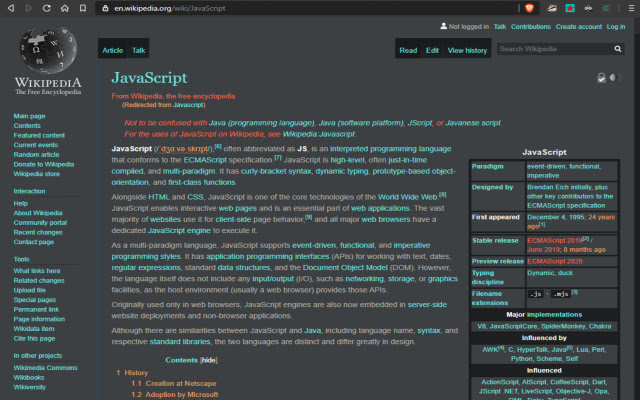Open the Contact page link
The height and width of the screenshot is (400, 640).
click(34, 242)
